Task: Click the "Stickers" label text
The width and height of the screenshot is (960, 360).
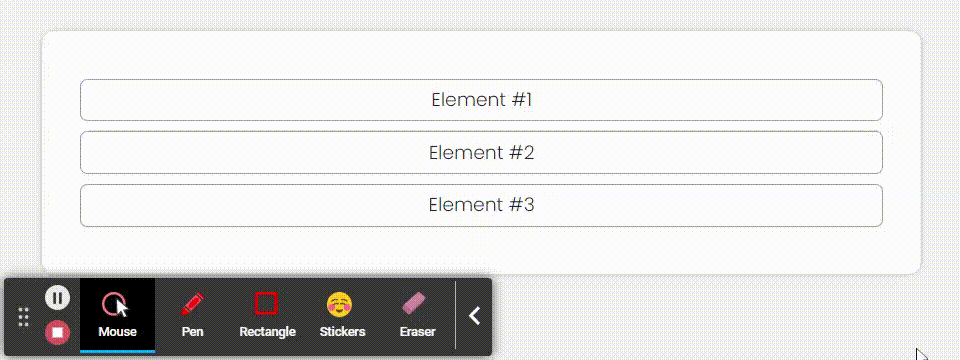Action: (342, 332)
